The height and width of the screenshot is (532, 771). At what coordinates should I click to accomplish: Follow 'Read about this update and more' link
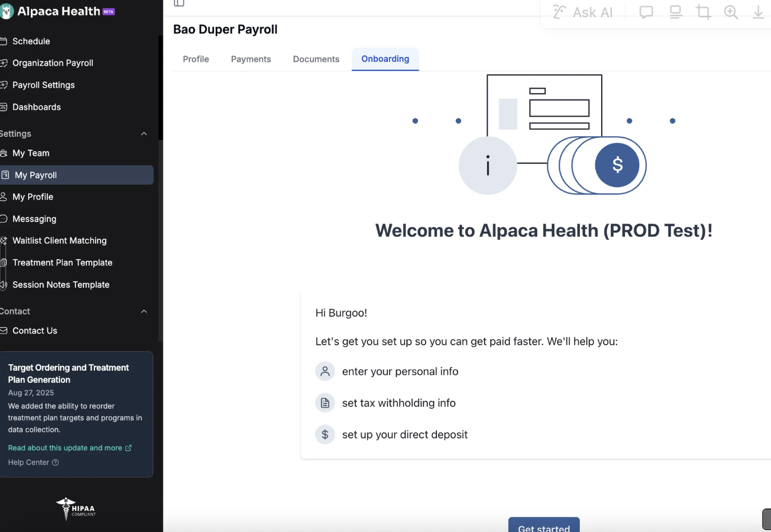tap(70, 448)
